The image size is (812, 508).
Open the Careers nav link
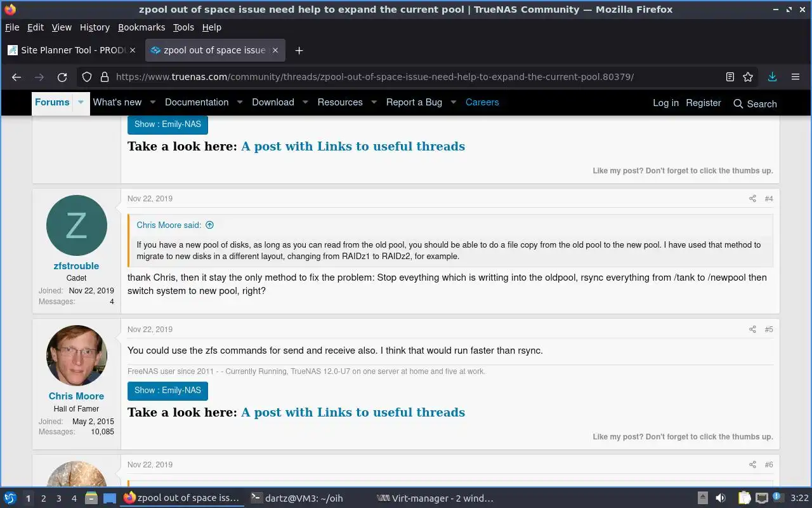(x=482, y=102)
